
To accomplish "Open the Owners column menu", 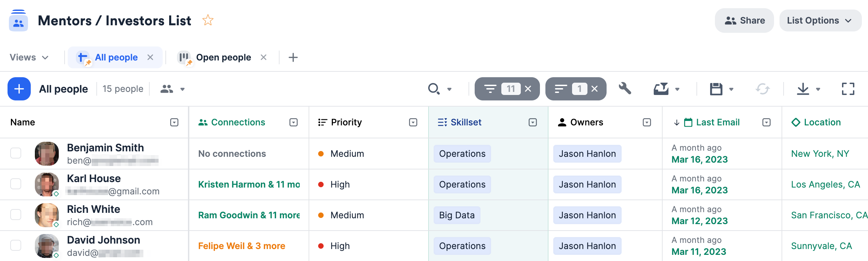I will [647, 122].
